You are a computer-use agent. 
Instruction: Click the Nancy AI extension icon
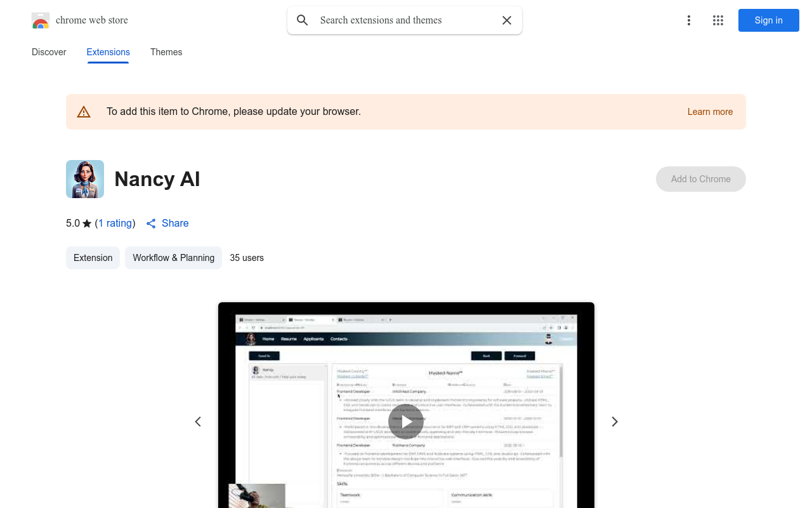click(x=85, y=179)
